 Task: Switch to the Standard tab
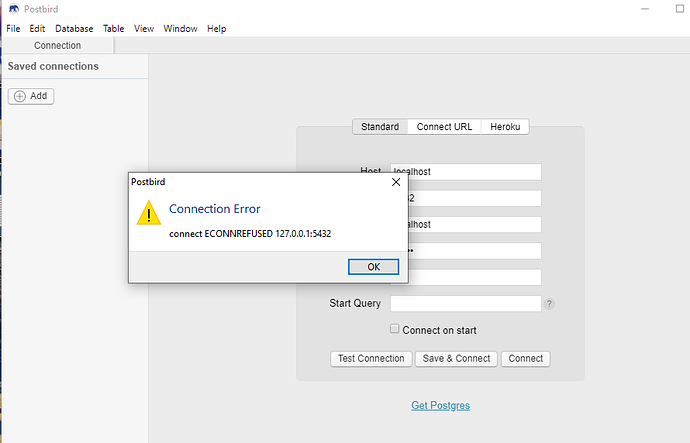click(x=380, y=127)
